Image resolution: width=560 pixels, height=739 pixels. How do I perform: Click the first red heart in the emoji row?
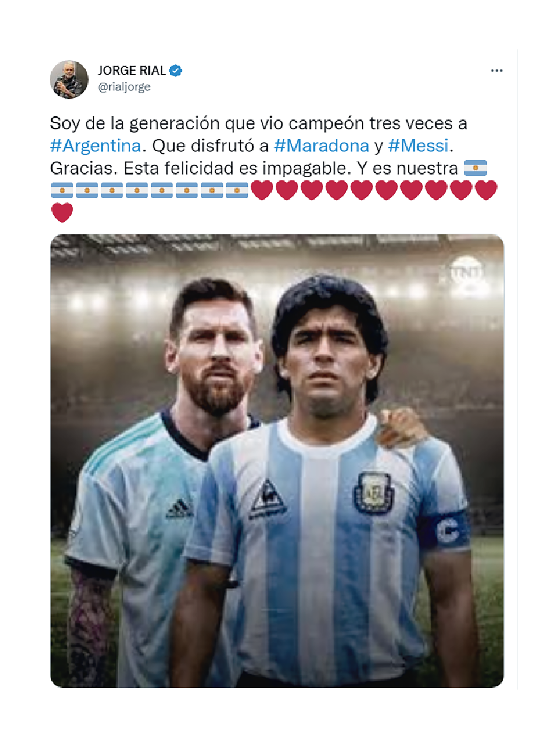coord(262,190)
